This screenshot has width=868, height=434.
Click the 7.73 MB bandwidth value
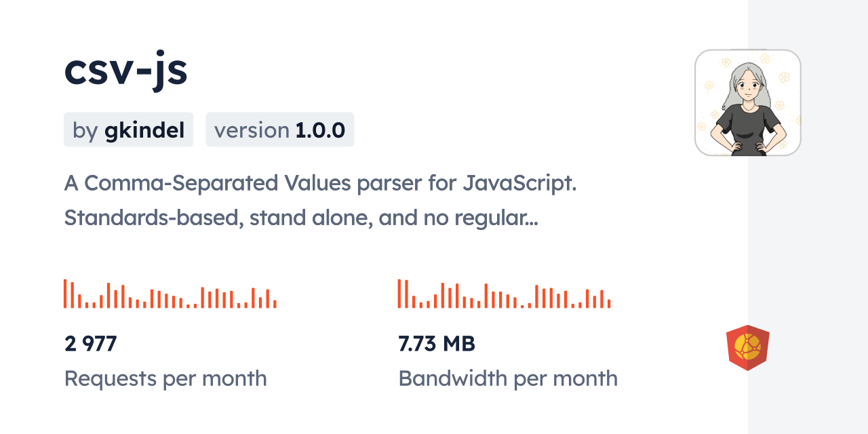(437, 344)
